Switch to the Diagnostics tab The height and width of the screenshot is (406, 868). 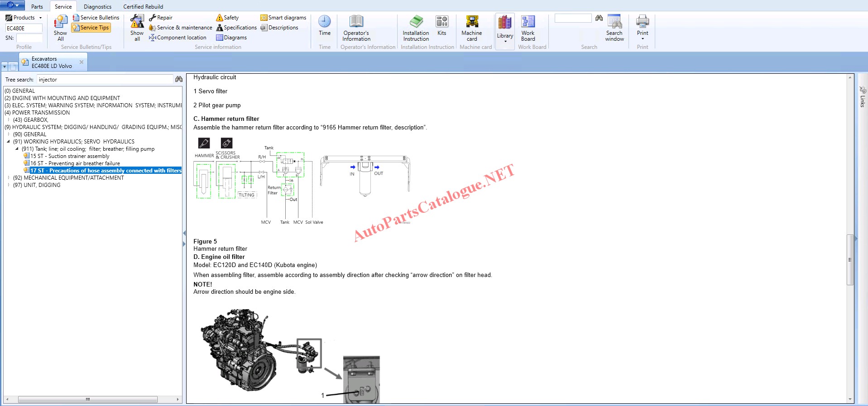[x=97, y=7]
